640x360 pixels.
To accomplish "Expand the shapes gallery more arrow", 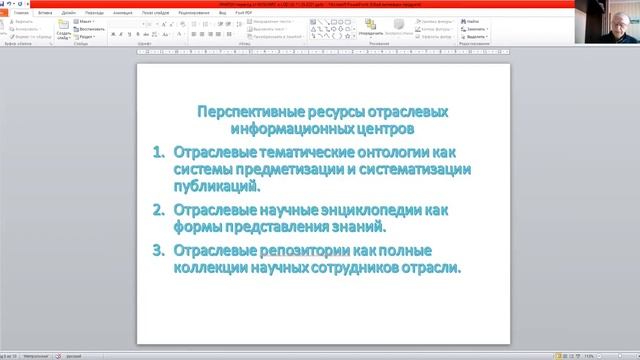I will click(x=354, y=36).
